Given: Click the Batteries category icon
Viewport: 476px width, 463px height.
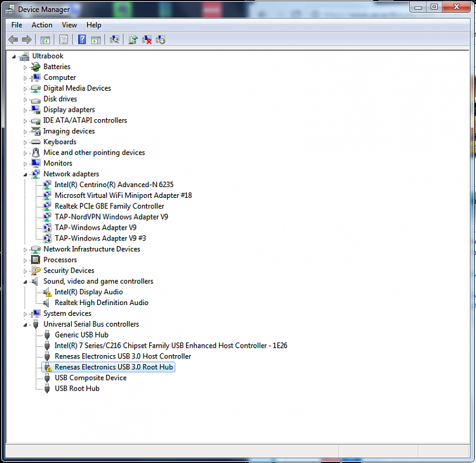Looking at the screenshot, I should [36, 67].
